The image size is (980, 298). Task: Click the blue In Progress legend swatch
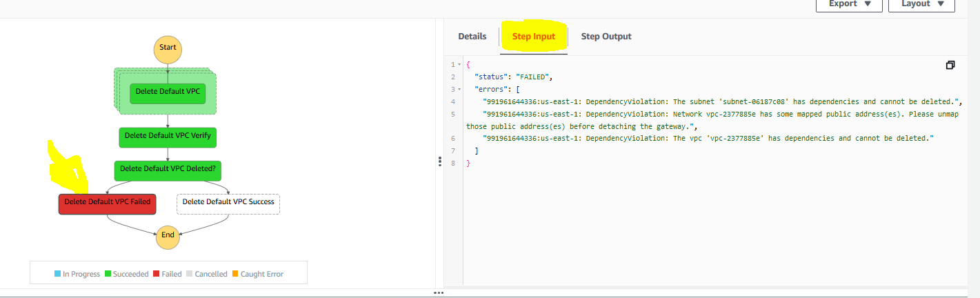(x=58, y=275)
